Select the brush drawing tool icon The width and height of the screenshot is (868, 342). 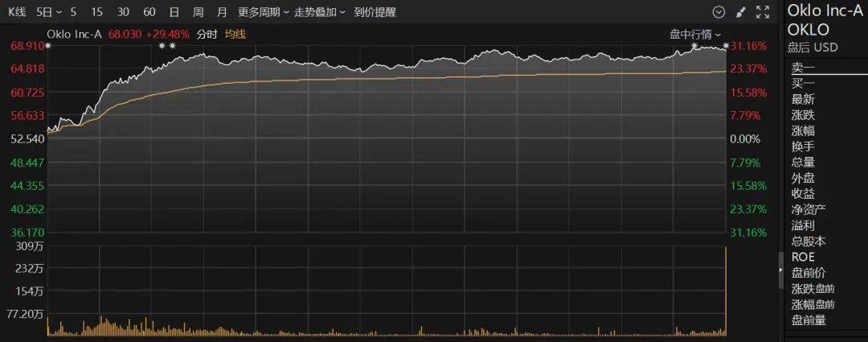(741, 12)
